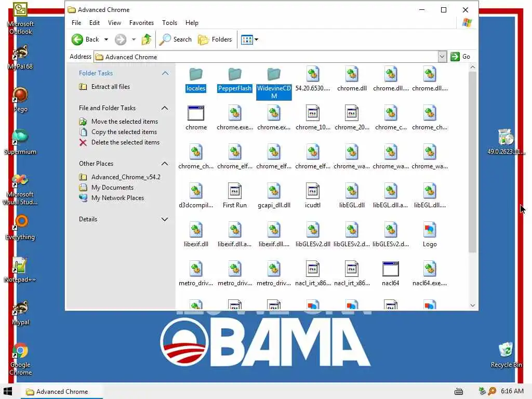This screenshot has width=532, height=399.
Task: Open the Help menu
Action: tap(192, 23)
